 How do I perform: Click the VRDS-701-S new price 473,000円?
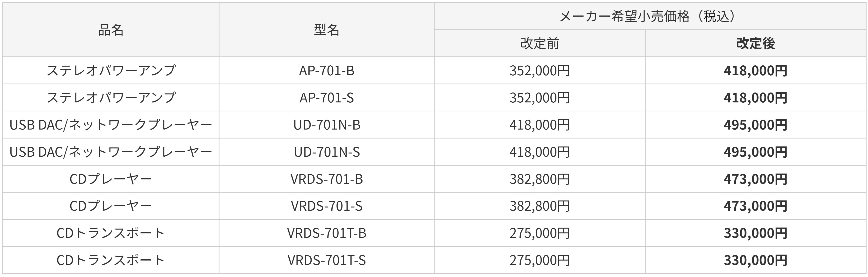coord(755,206)
